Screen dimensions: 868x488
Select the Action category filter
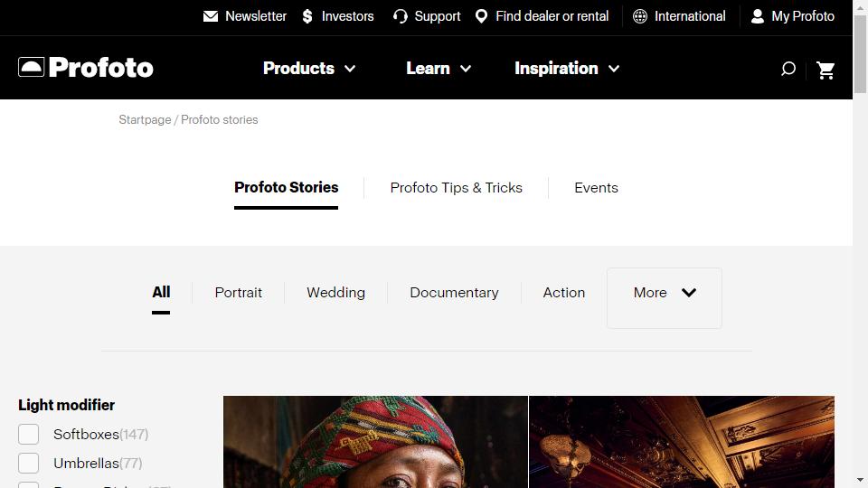563,292
